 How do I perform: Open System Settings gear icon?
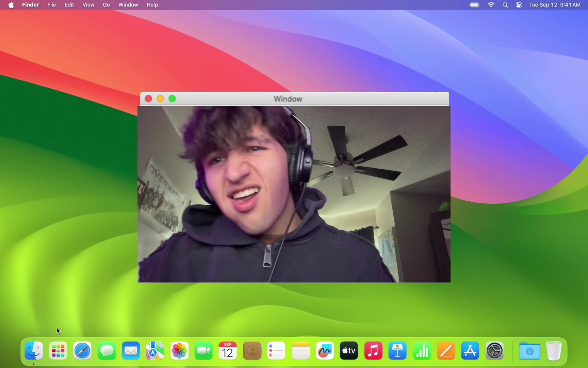495,351
